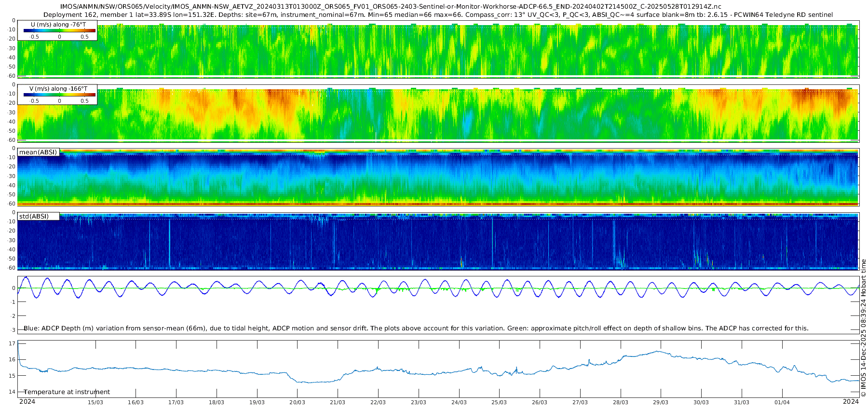Screen dimensions: 868x410
Task: Click the blue ADCP depth description text
Action: coord(416,328)
